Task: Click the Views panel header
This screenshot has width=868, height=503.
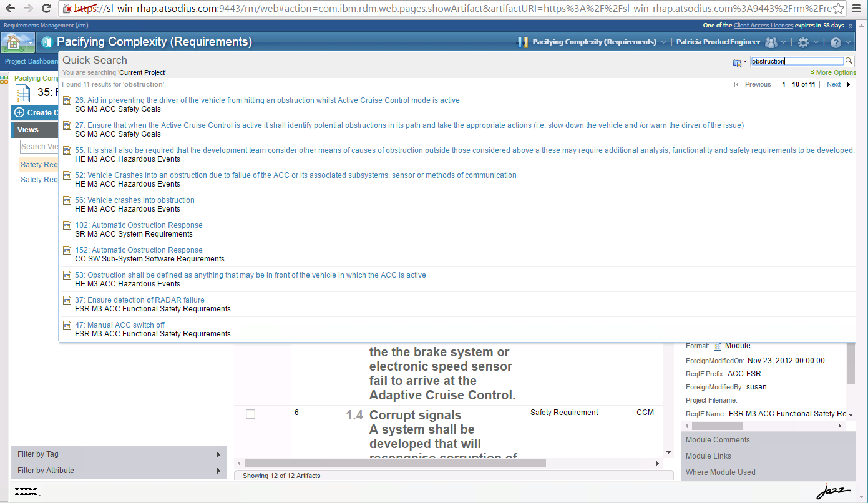Action: click(x=35, y=130)
